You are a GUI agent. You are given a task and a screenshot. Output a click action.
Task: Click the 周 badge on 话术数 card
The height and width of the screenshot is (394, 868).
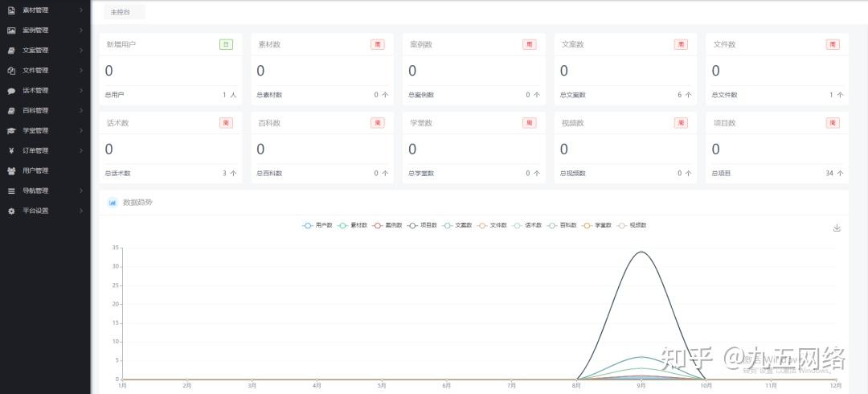click(226, 123)
